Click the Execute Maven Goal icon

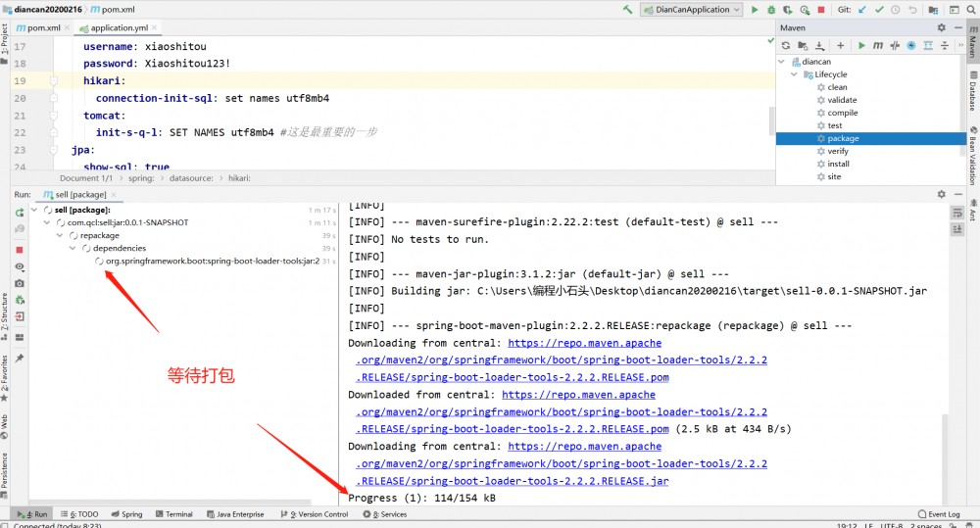point(878,45)
